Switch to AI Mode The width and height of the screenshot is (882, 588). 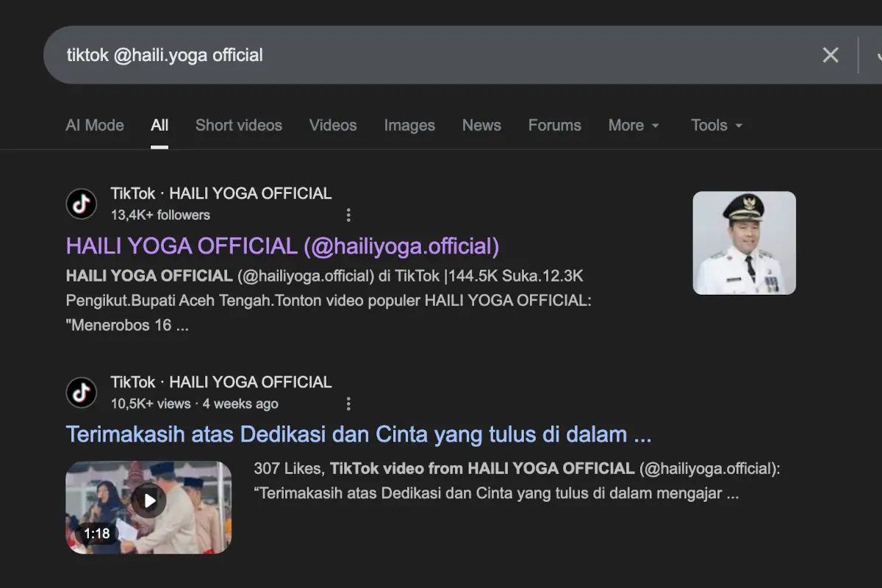point(94,125)
